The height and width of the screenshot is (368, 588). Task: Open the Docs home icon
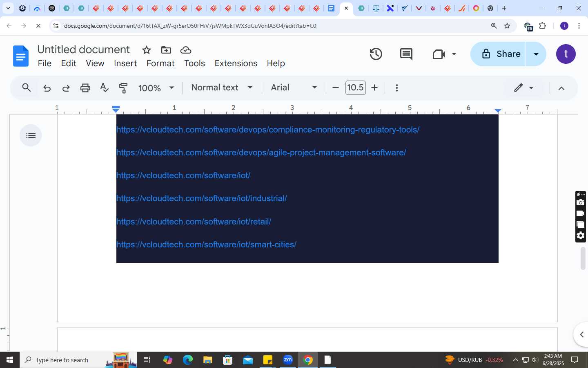coord(21,56)
